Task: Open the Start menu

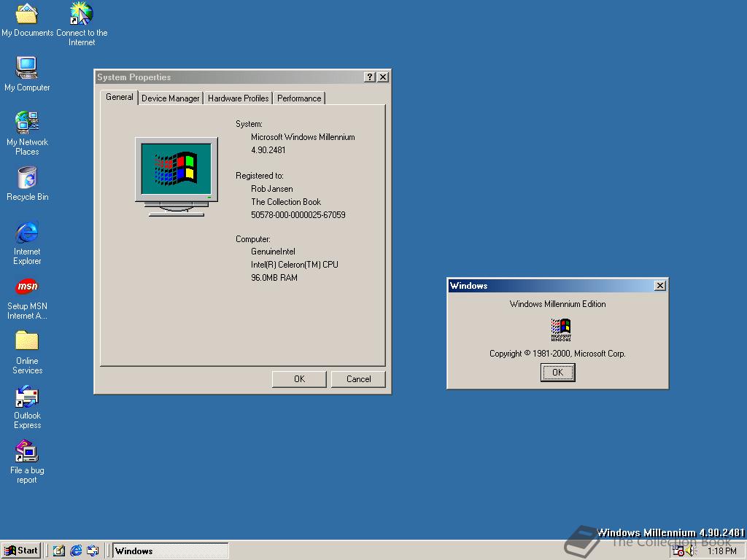Action: tap(21, 551)
